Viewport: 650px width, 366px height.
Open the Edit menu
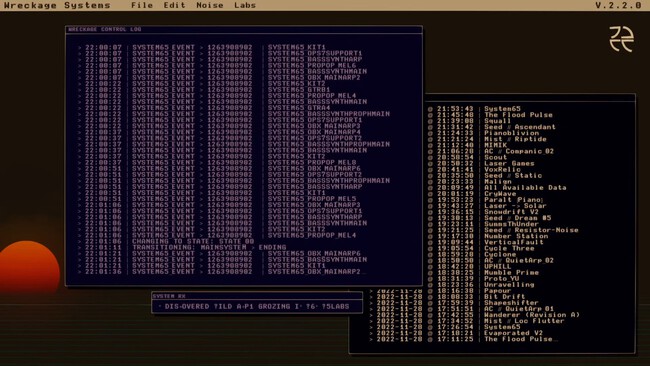click(174, 5)
